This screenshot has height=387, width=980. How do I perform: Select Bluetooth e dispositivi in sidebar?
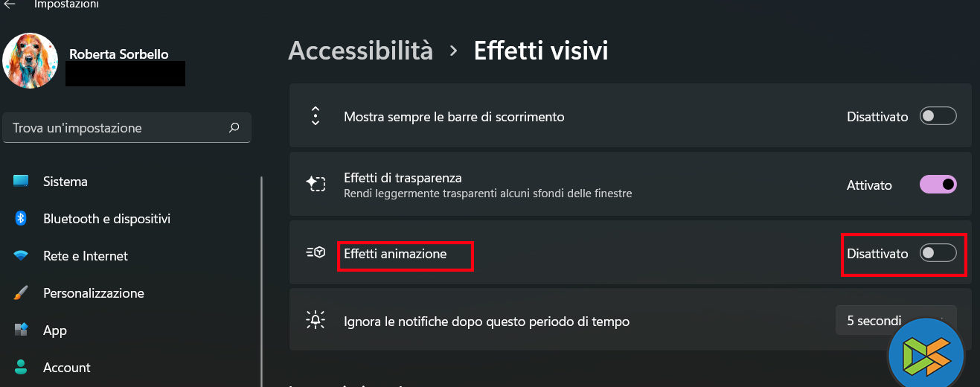click(106, 219)
